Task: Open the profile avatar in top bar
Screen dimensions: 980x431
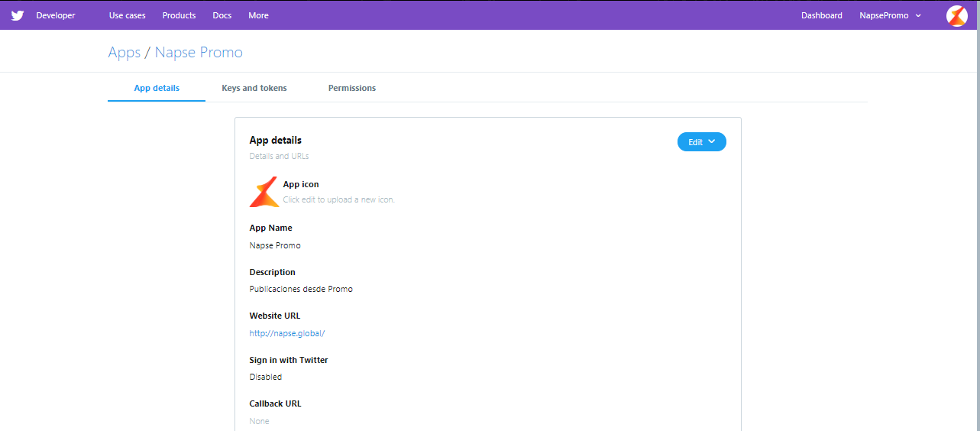Action: [x=956, y=15]
